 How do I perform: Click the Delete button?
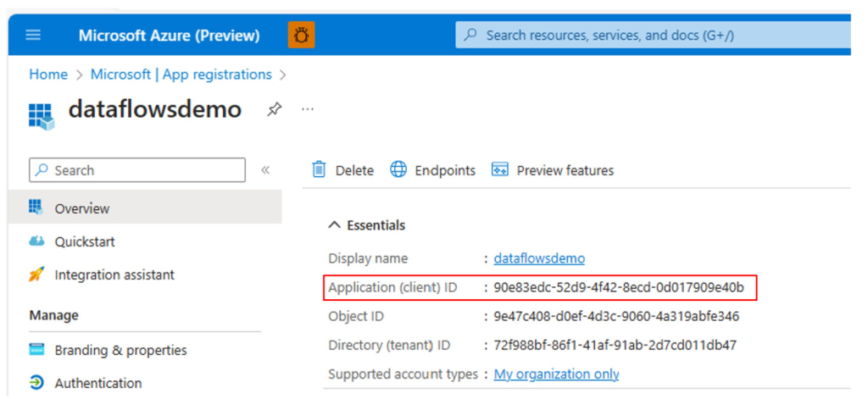coord(342,170)
